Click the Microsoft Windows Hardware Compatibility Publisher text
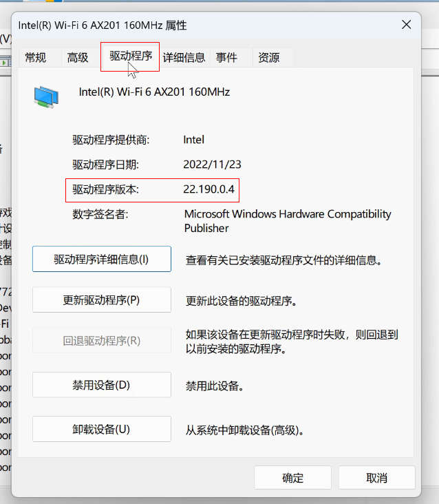The image size is (439, 504). point(287,221)
